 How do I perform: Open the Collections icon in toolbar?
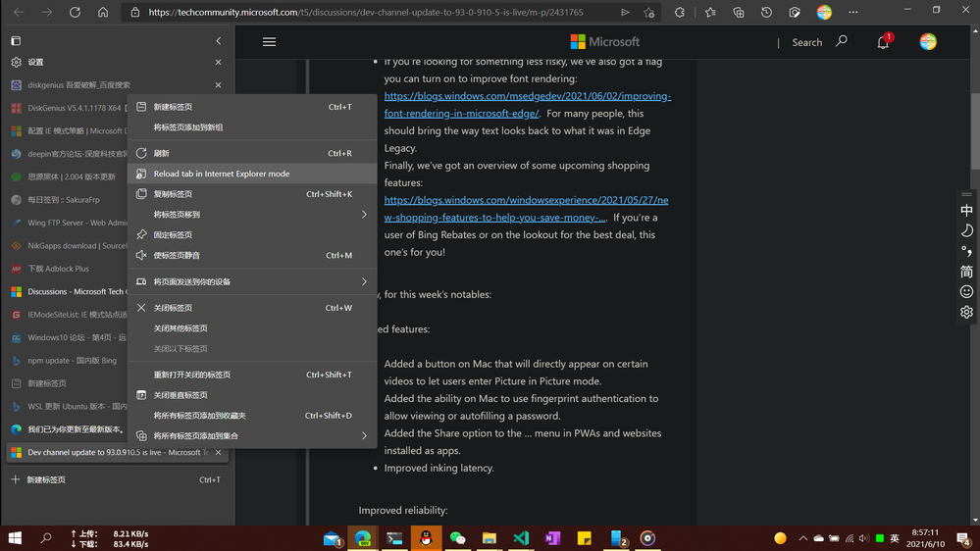point(738,12)
